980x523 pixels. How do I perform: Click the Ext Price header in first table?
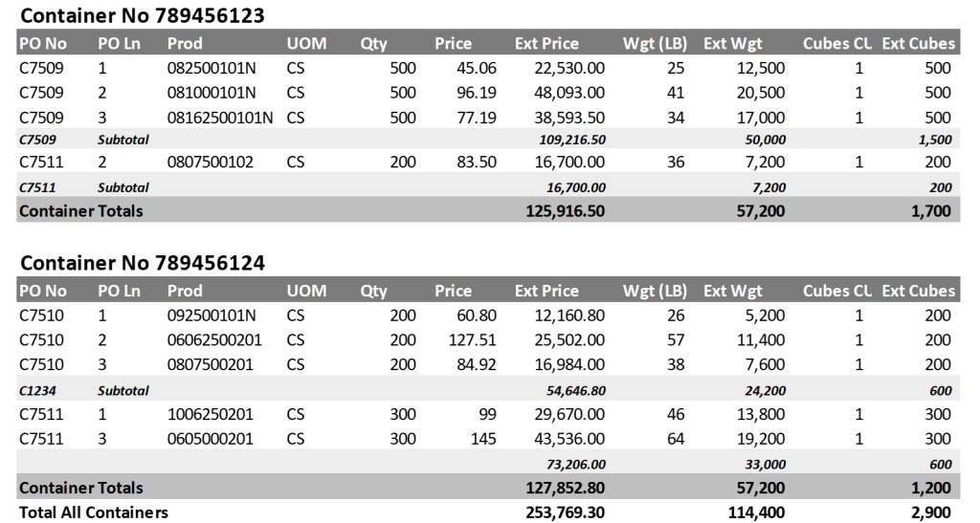(x=546, y=43)
